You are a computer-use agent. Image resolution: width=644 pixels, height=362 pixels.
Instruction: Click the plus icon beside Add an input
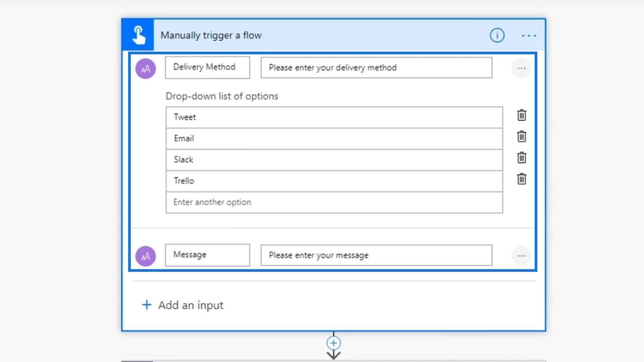(147, 305)
